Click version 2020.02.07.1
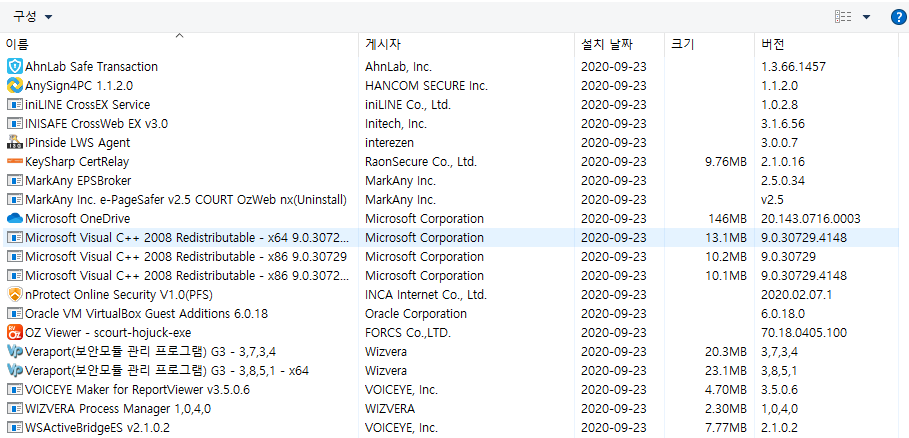 coord(797,295)
